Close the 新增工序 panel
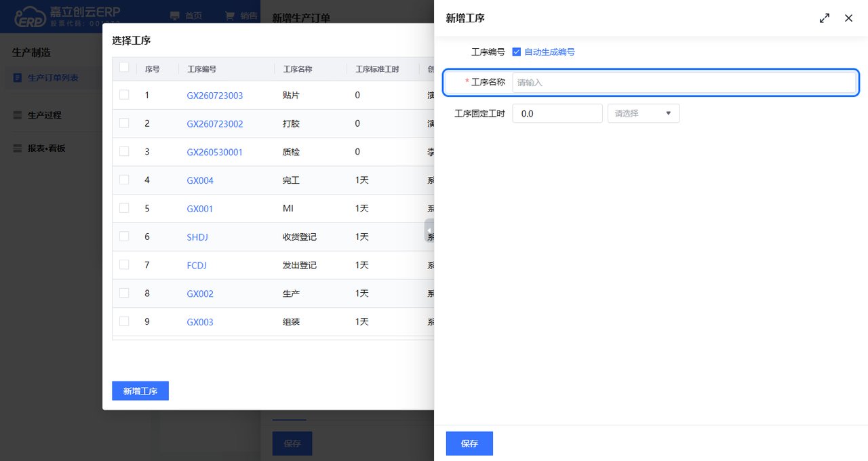Image resolution: width=868 pixels, height=461 pixels. tap(848, 18)
